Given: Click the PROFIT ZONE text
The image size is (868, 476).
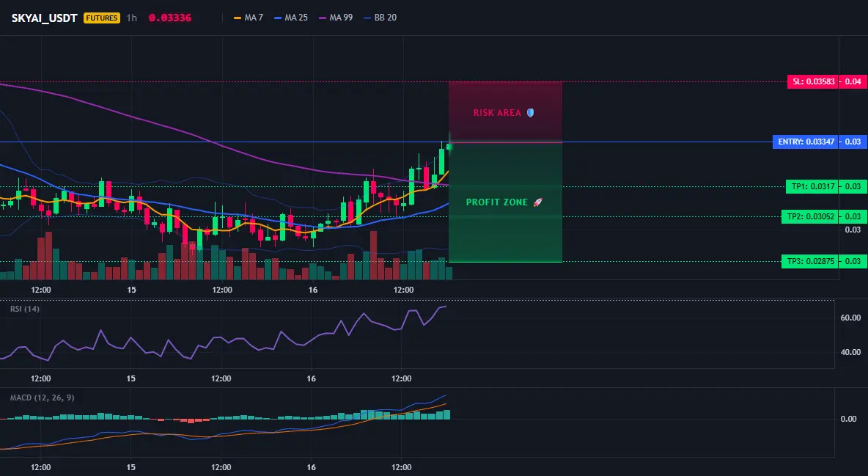Looking at the screenshot, I should click(497, 202).
